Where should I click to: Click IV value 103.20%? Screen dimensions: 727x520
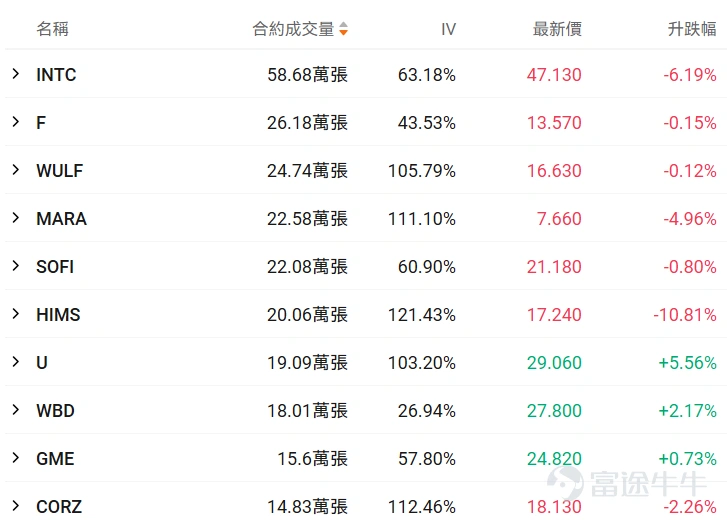tap(422, 362)
